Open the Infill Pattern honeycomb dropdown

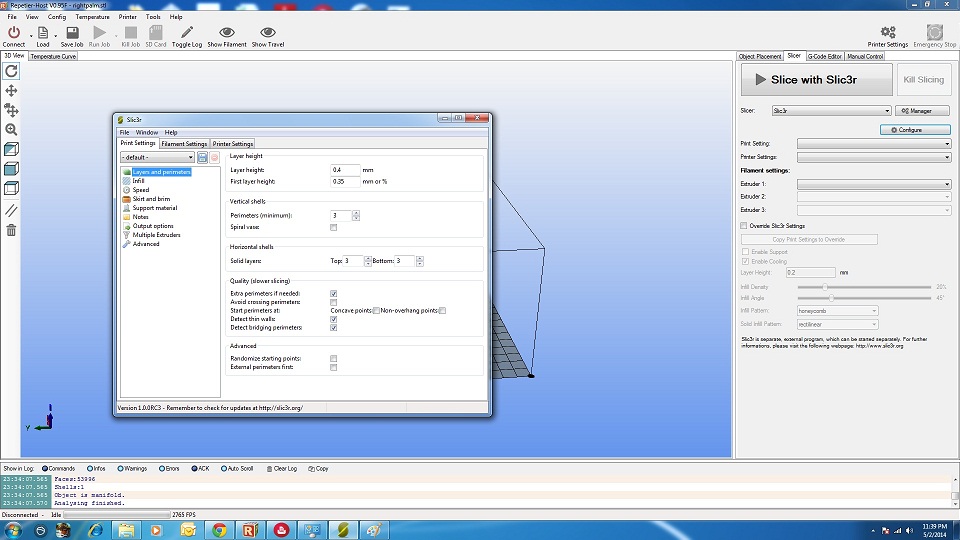(x=837, y=311)
